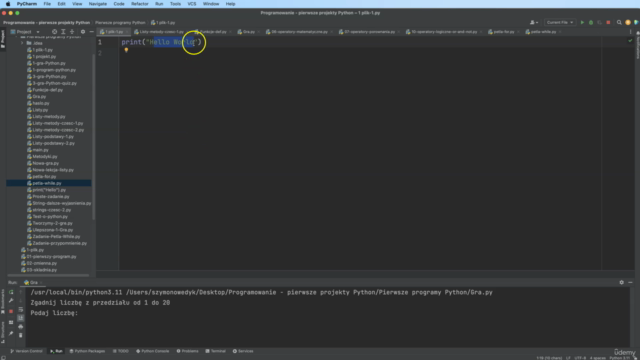Open the Current File run configuration dropdown

[x=560, y=22]
